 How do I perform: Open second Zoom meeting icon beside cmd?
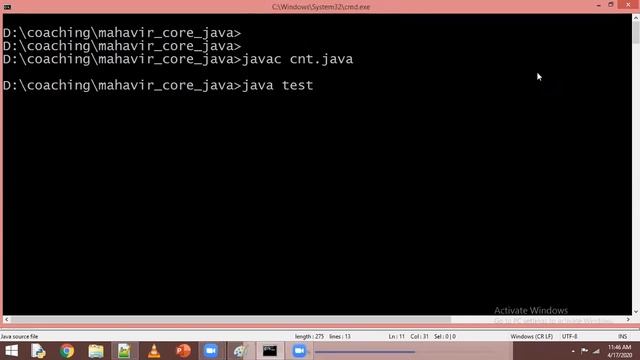point(299,351)
